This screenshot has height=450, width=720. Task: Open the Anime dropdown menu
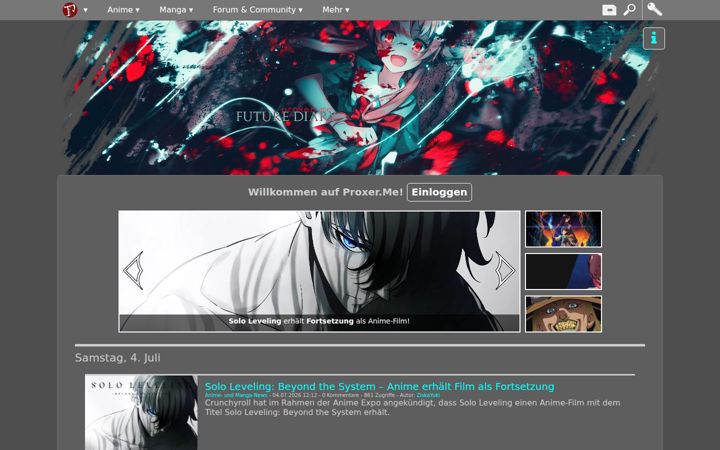point(123,10)
